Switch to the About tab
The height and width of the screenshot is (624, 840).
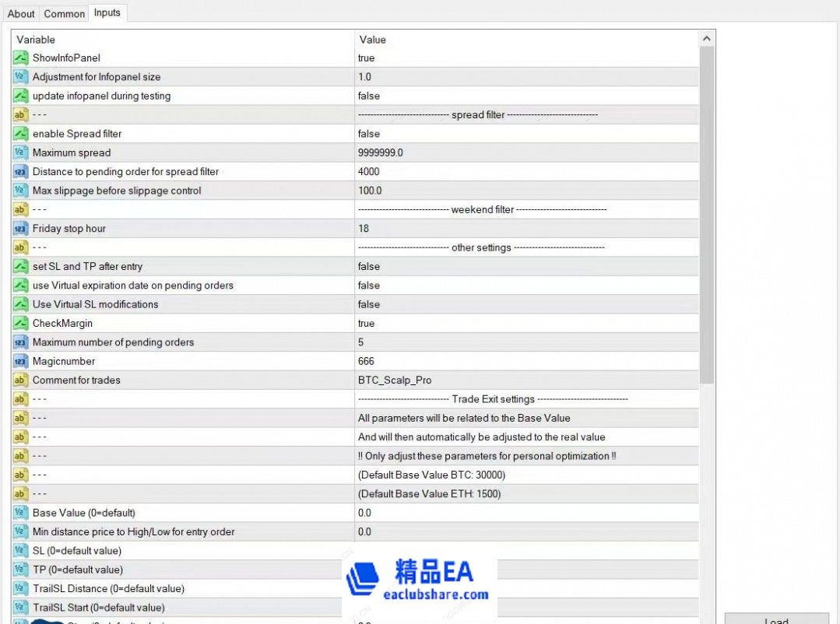pos(21,13)
